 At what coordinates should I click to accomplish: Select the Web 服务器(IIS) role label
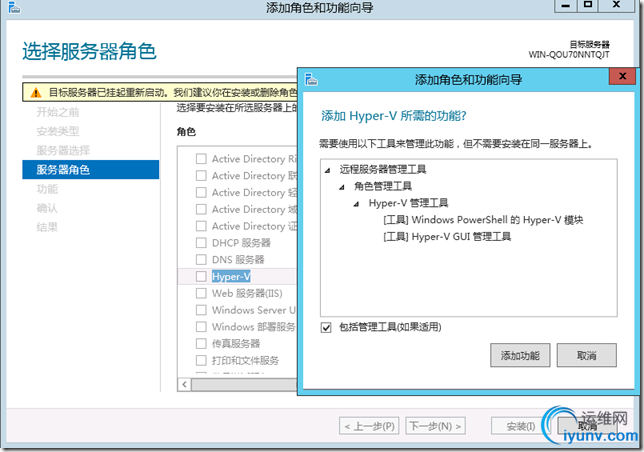tap(247, 294)
